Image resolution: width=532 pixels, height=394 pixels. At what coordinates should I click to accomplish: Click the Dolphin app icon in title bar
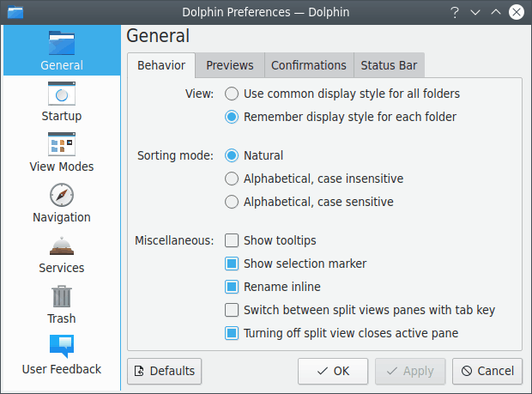coord(15,13)
